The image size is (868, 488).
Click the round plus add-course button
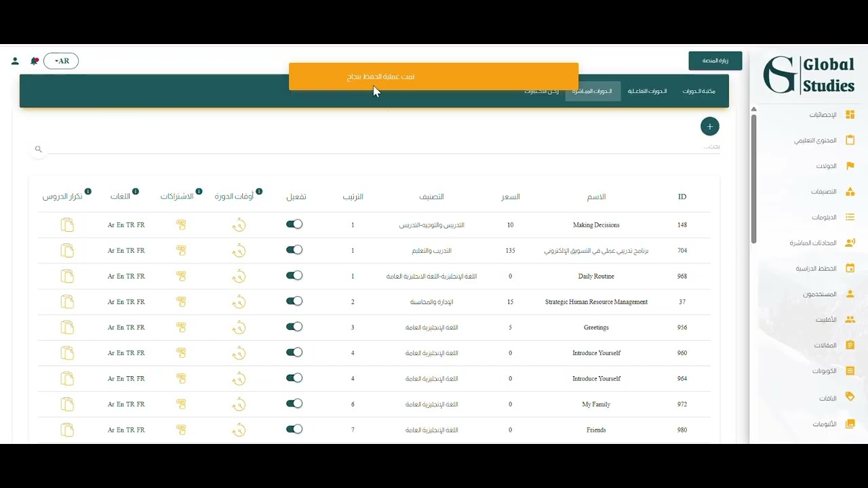pos(709,126)
